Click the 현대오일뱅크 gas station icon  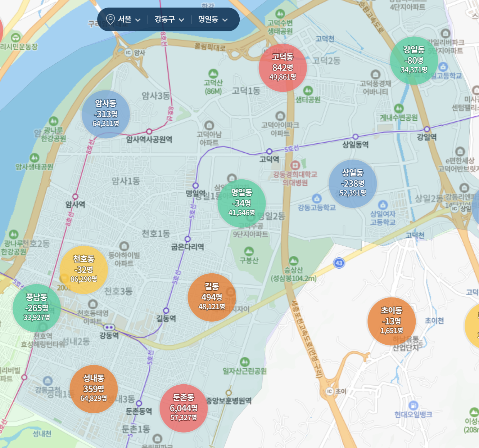(414, 406)
